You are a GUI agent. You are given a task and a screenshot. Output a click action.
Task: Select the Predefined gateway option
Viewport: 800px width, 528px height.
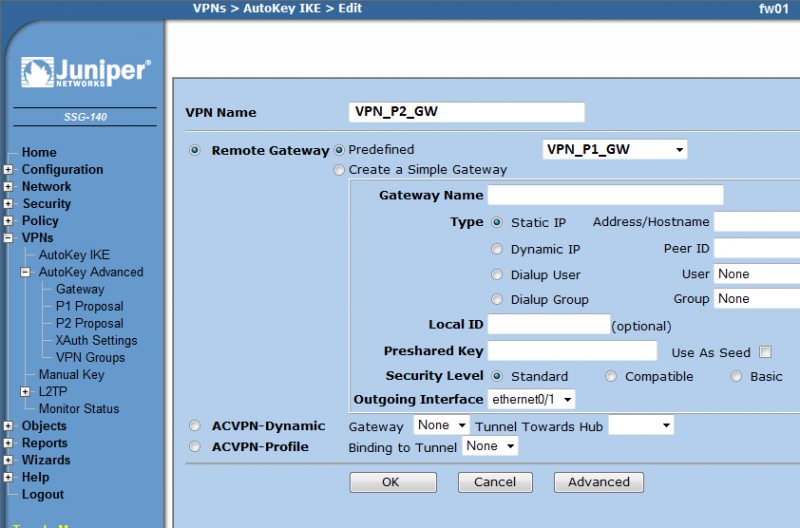coord(339,150)
